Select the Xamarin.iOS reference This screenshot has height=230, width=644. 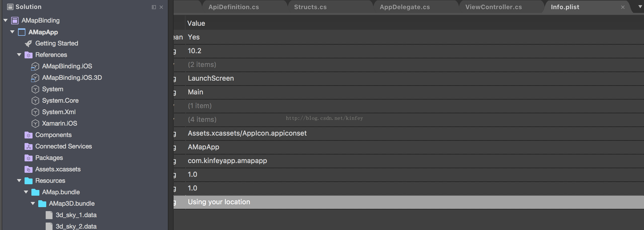point(59,124)
